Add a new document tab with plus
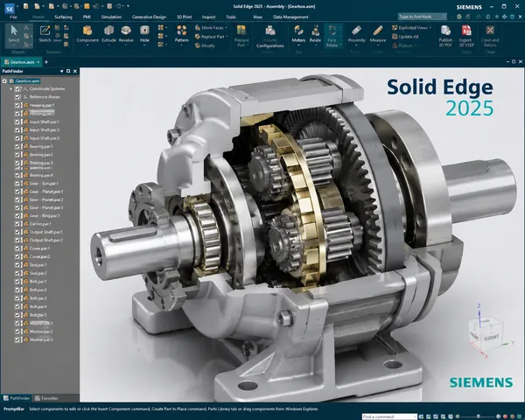Viewport: 525px width, 420px height. 46,62
